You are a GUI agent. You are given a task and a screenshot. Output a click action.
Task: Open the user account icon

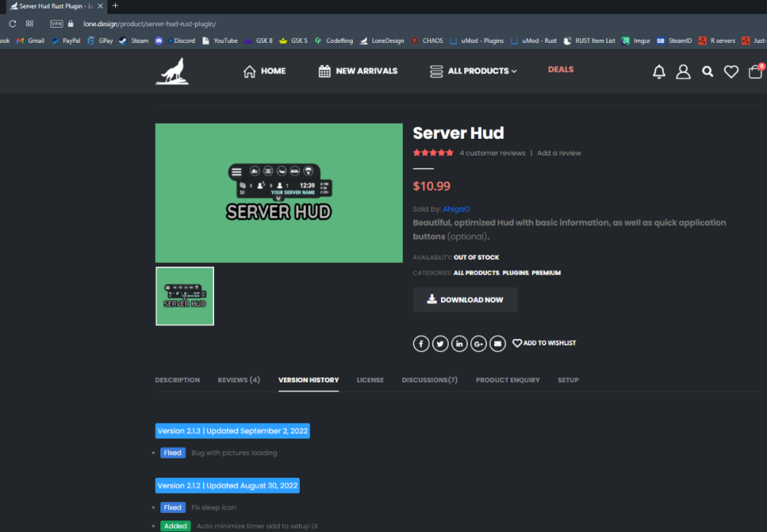pyautogui.click(x=683, y=71)
